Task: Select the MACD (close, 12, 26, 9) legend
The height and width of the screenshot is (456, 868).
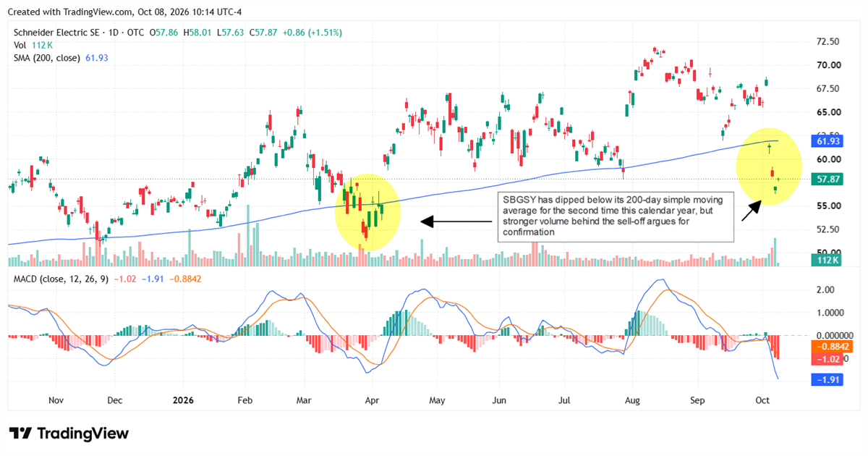Action: point(61,279)
